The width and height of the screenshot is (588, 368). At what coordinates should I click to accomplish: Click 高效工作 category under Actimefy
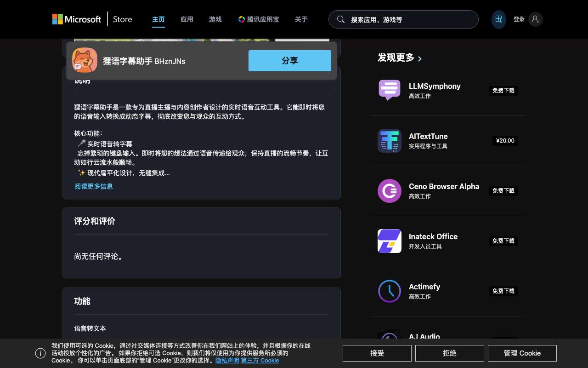click(420, 297)
